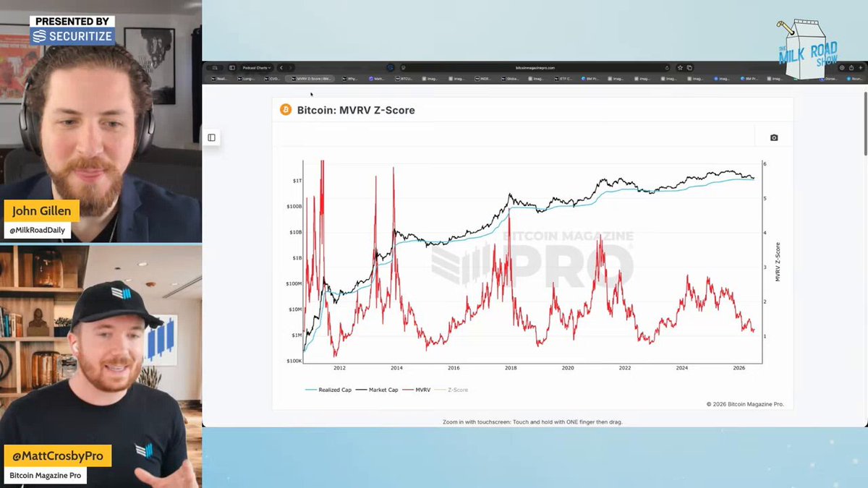Switch to the Why... browser tab
868x488 pixels.
point(351,78)
